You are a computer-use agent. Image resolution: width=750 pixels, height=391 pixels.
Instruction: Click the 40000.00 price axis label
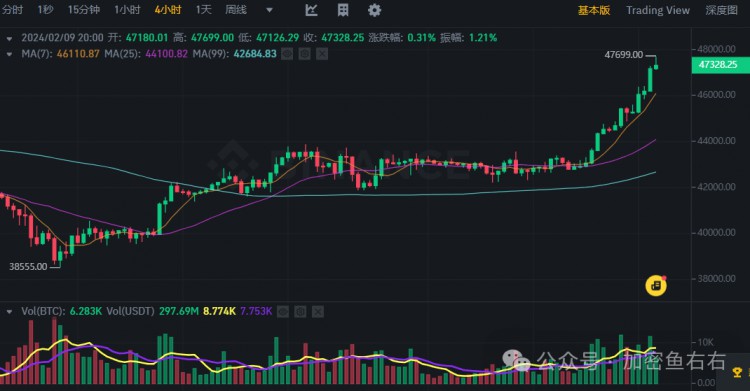click(717, 233)
